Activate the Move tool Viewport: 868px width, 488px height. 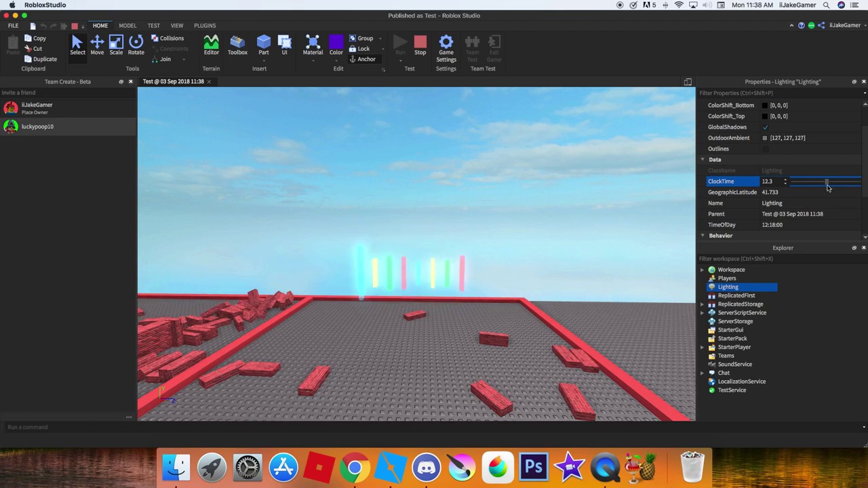click(x=97, y=45)
